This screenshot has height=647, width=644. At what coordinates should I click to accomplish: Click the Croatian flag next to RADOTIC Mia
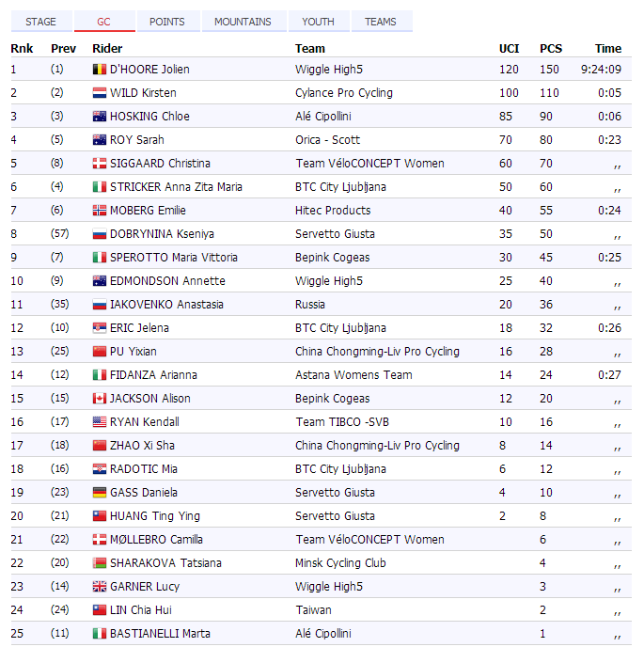[x=99, y=469]
